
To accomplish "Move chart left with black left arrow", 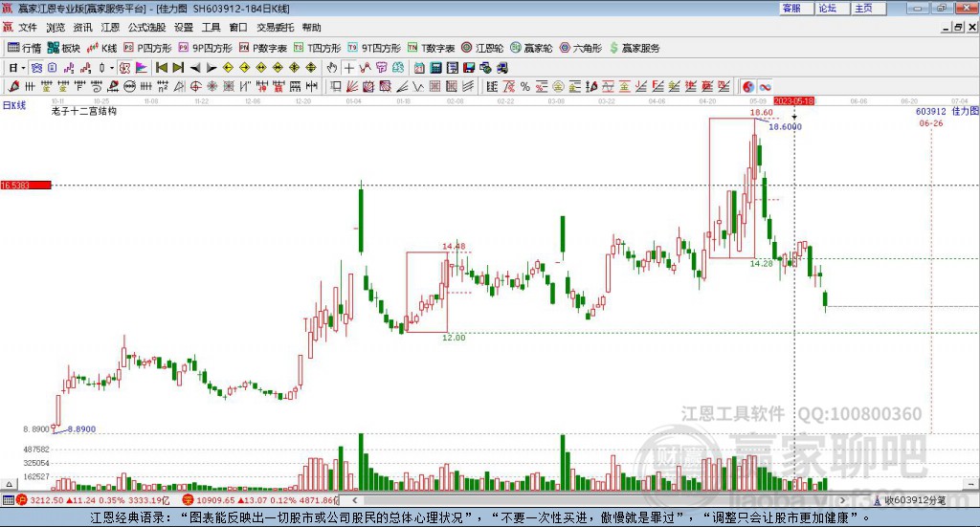I will pyautogui.click(x=195, y=68).
